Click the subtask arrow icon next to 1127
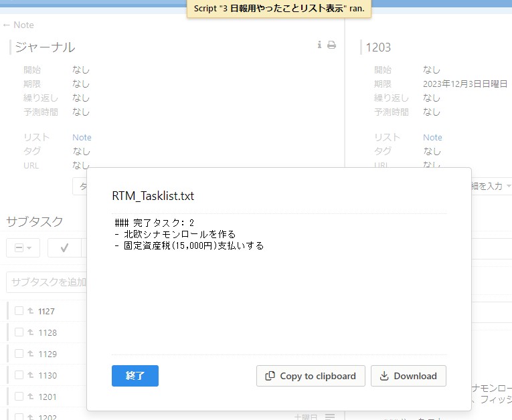This screenshot has height=420, width=512. (x=30, y=311)
